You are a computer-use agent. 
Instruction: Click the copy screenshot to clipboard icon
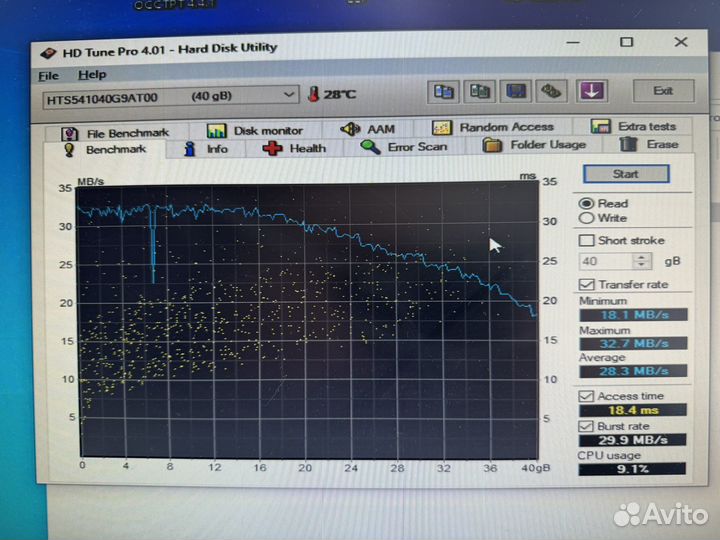[479, 91]
